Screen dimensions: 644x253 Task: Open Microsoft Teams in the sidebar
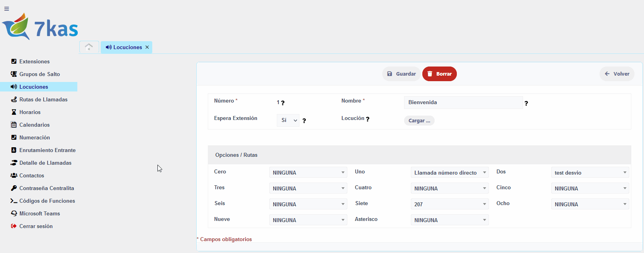coord(40,213)
